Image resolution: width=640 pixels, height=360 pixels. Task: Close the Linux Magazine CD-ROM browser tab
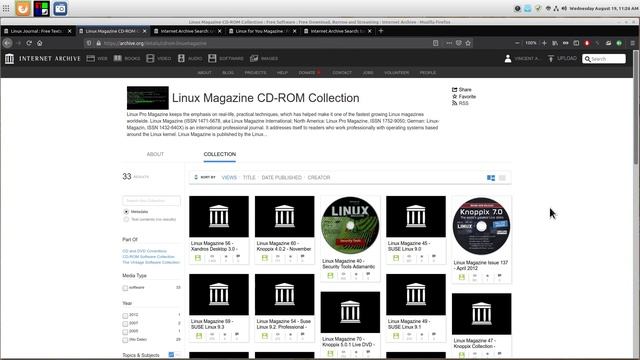click(x=144, y=31)
